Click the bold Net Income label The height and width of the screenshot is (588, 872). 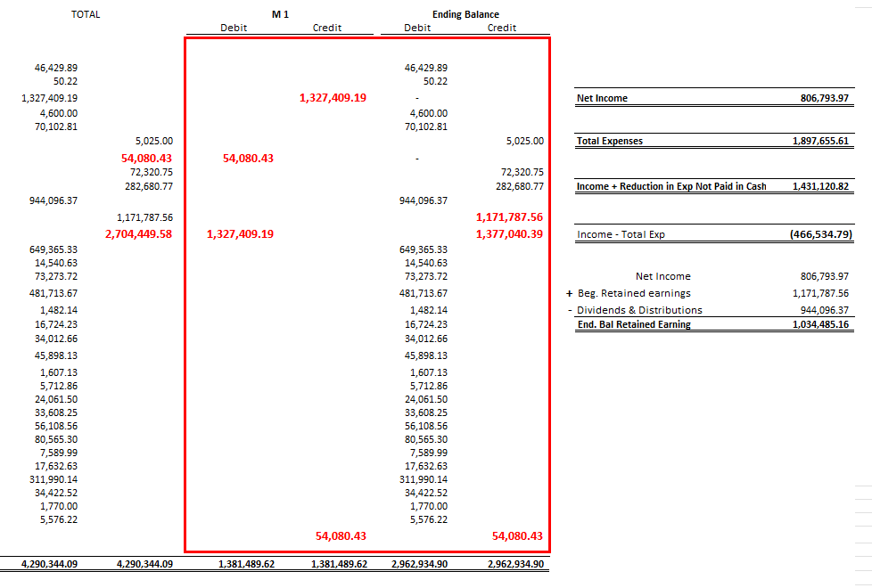pos(602,98)
